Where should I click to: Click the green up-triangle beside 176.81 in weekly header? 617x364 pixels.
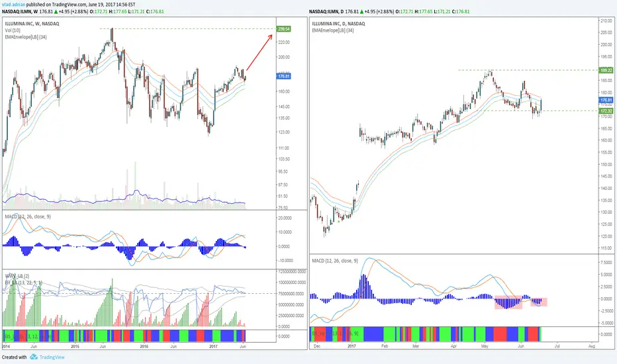tap(56, 12)
